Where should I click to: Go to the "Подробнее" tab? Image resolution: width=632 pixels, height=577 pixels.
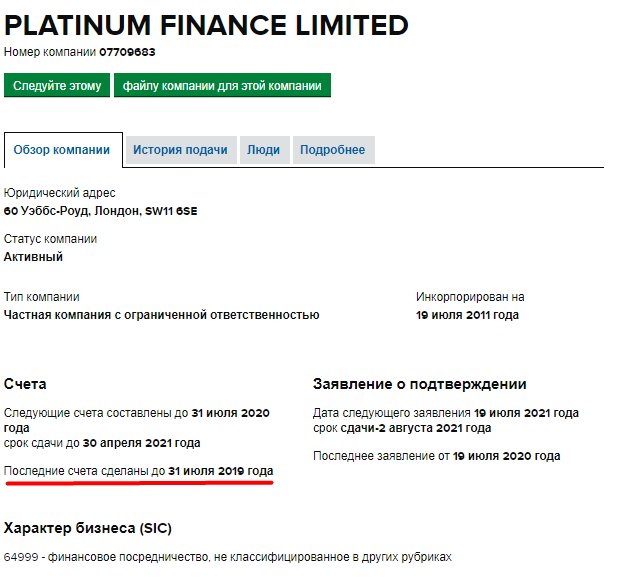click(x=333, y=150)
